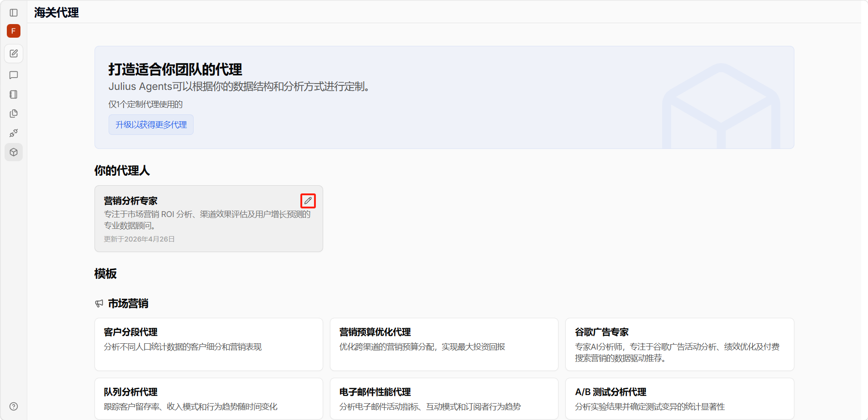Choose the 谷歌广告专家 template card
The width and height of the screenshot is (868, 420).
coord(679,344)
